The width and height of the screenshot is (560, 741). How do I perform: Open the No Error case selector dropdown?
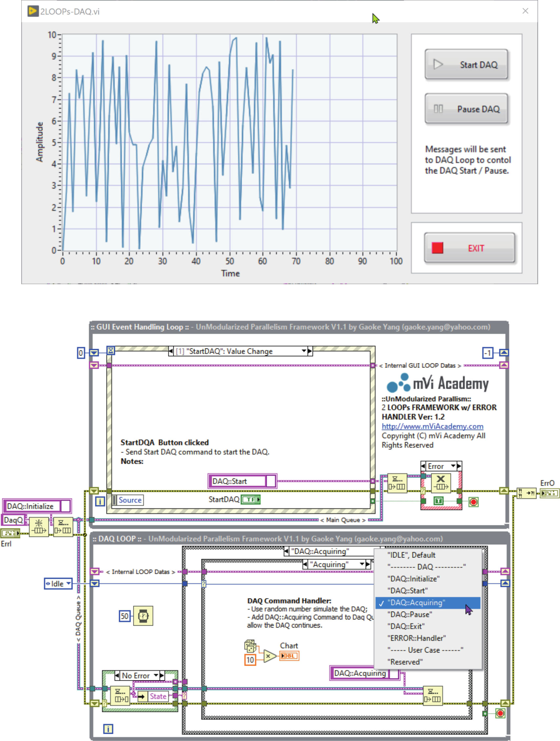[x=156, y=675]
